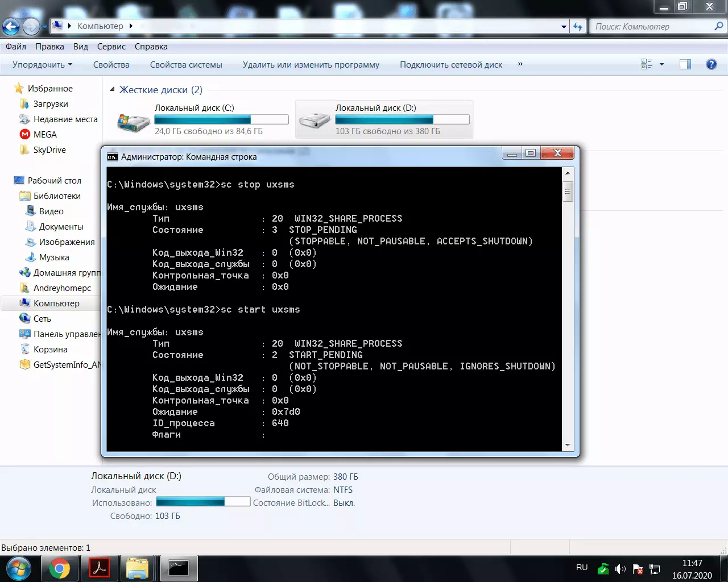Open the Справка menu
This screenshot has height=582, width=728.
coord(151,47)
